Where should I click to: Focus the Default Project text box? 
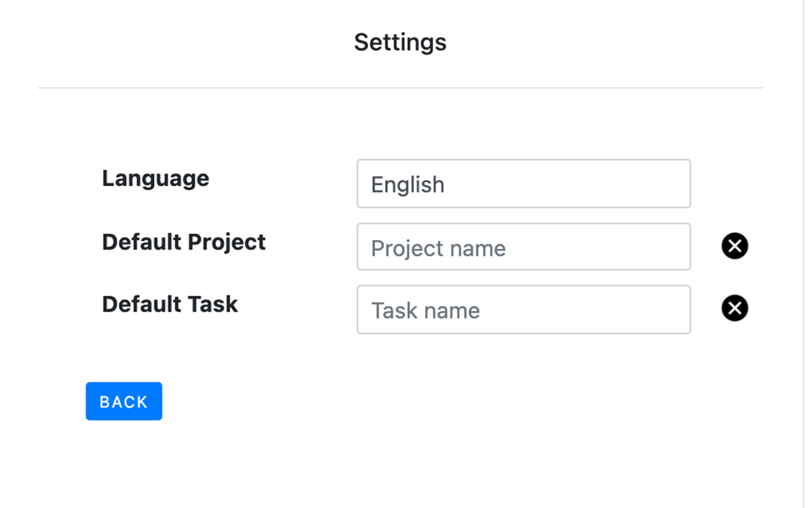click(x=523, y=247)
